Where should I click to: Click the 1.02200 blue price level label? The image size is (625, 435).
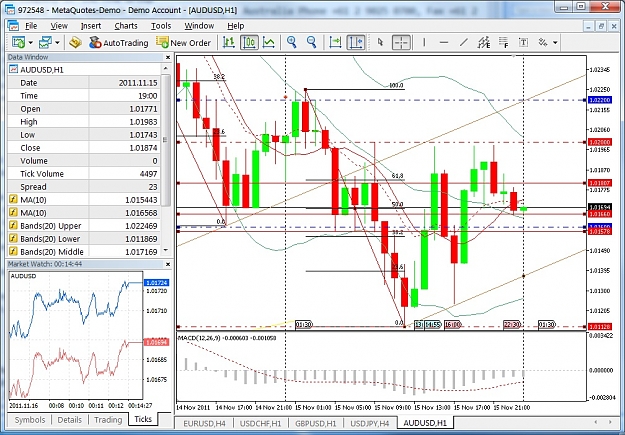[600, 100]
